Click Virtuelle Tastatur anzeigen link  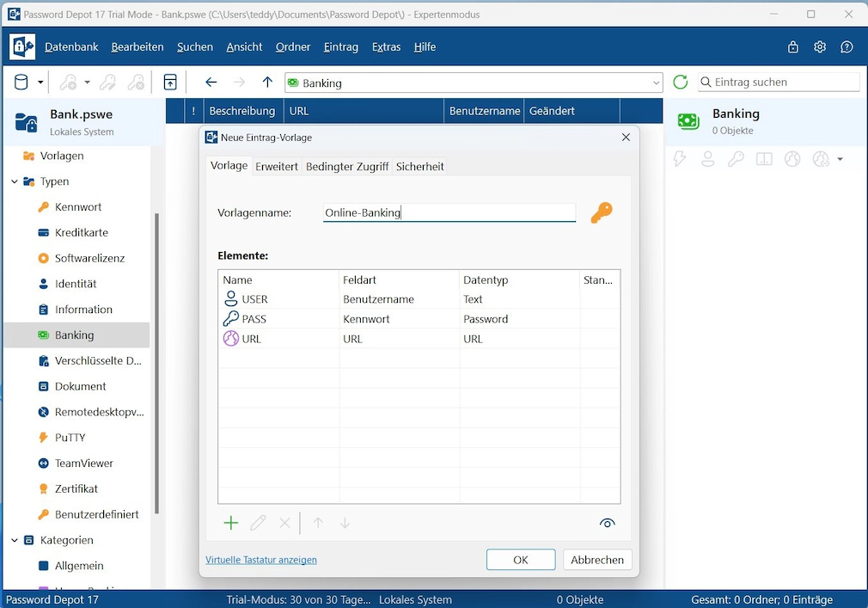(x=260, y=560)
